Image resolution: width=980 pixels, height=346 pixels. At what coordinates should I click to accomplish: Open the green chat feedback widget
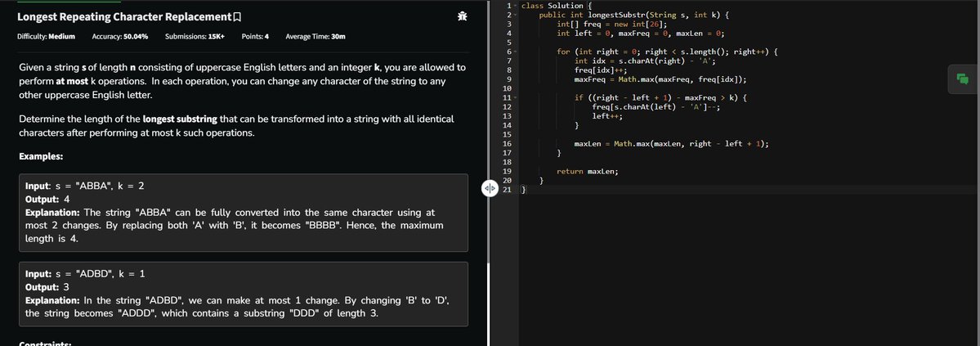tap(963, 79)
